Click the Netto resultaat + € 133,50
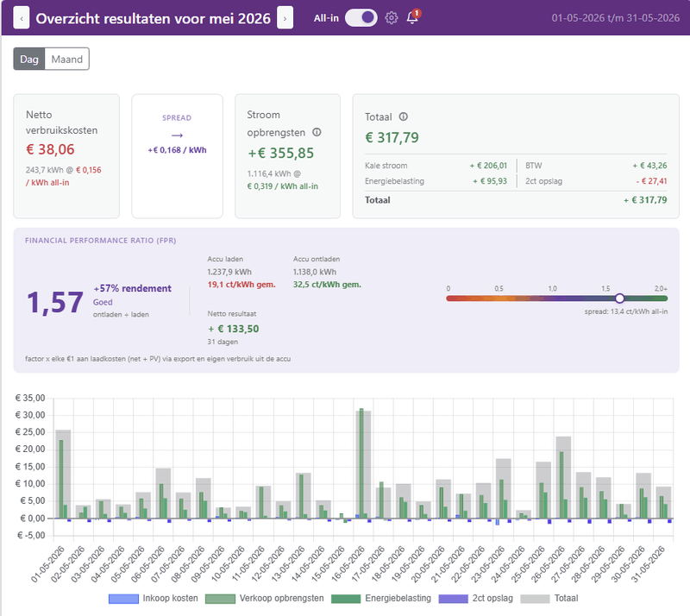The height and width of the screenshot is (616, 690). (x=233, y=329)
